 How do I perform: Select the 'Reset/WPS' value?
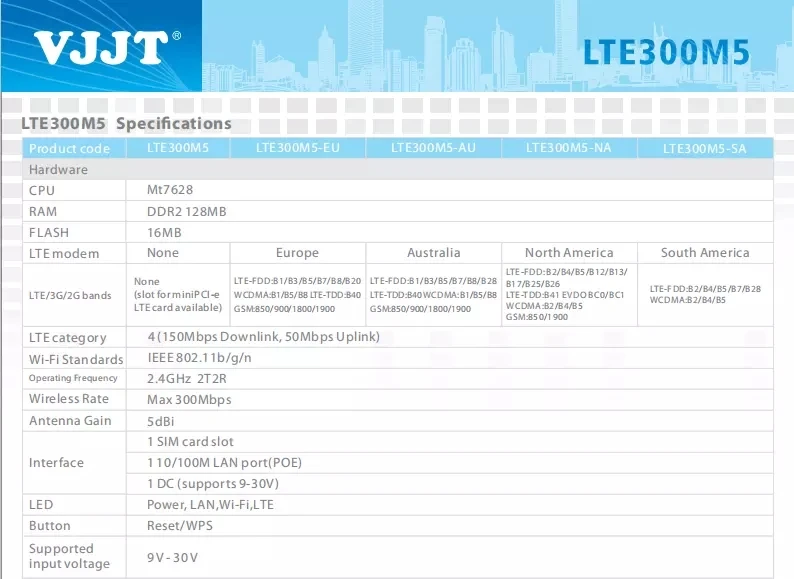tap(180, 526)
